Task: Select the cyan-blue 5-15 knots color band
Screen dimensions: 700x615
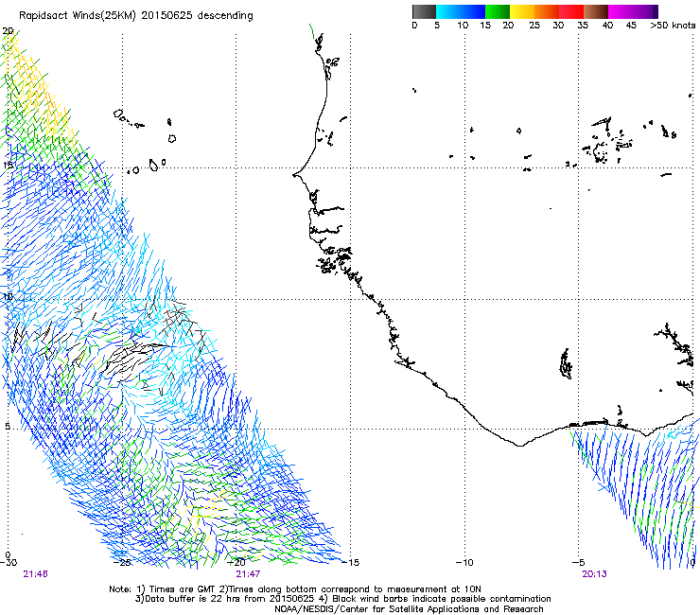Action: click(x=461, y=11)
